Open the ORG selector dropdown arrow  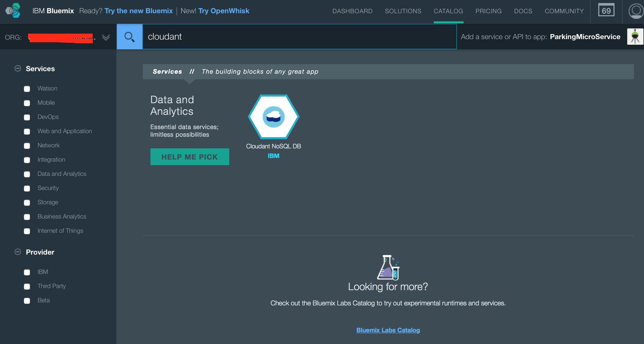106,38
